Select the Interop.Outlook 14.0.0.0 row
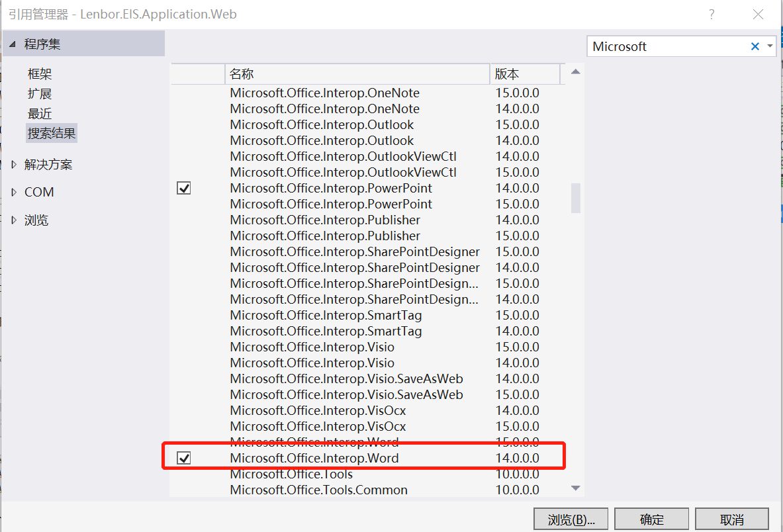This screenshot has height=532, width=783. pyautogui.click(x=368, y=141)
